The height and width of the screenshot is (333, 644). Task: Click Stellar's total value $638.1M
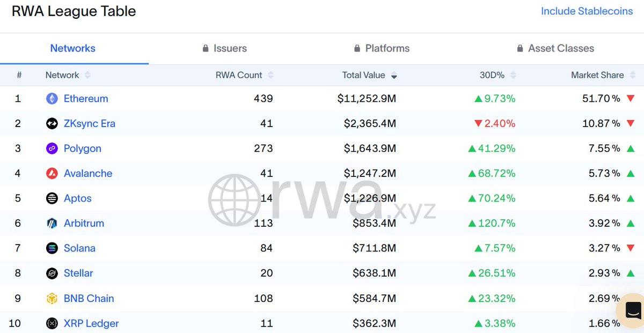click(374, 273)
